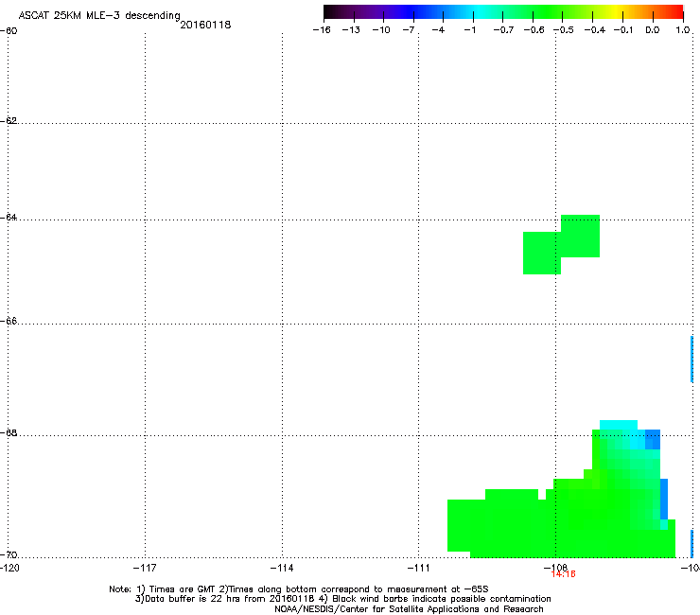The height and width of the screenshot is (615, 700).
Task: Click the cyan data cells just above -68
Action: pyautogui.click(x=619, y=425)
